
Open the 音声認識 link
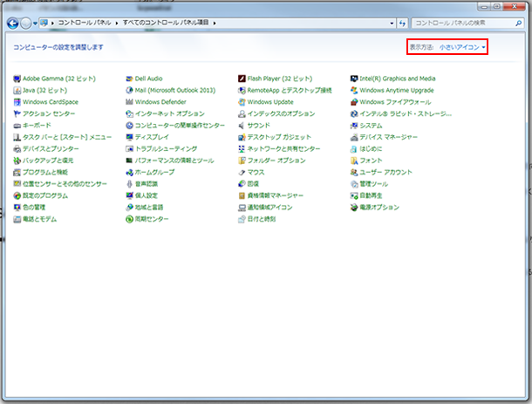pyautogui.click(x=147, y=184)
